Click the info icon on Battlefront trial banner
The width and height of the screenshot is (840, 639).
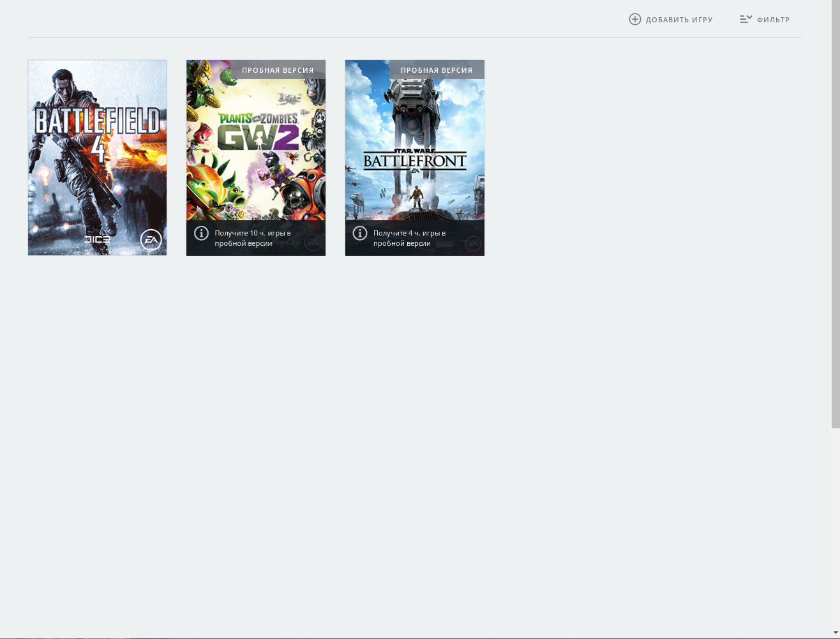coord(360,233)
